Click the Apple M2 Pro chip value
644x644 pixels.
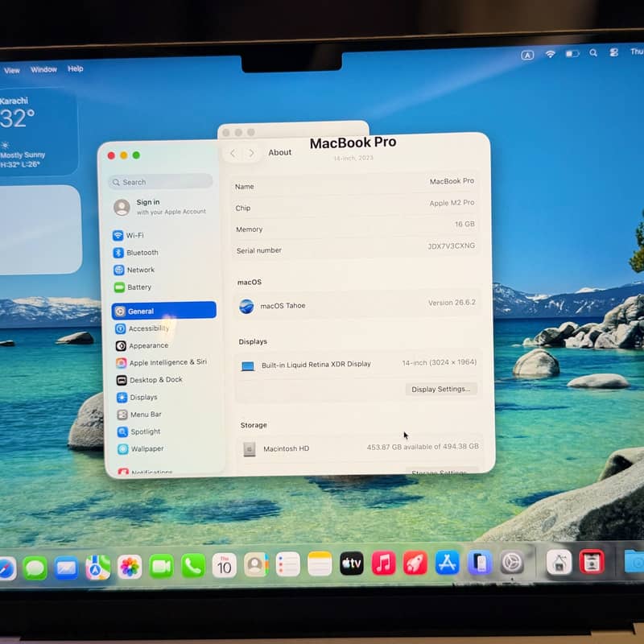pyautogui.click(x=452, y=203)
